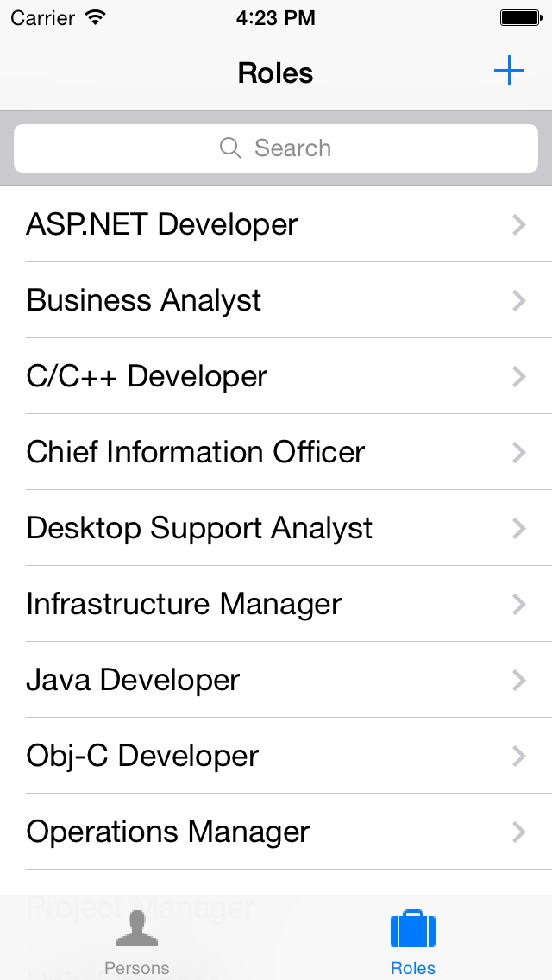
Task: Open Chief Information Officer disclosure chevron
Action: click(518, 453)
